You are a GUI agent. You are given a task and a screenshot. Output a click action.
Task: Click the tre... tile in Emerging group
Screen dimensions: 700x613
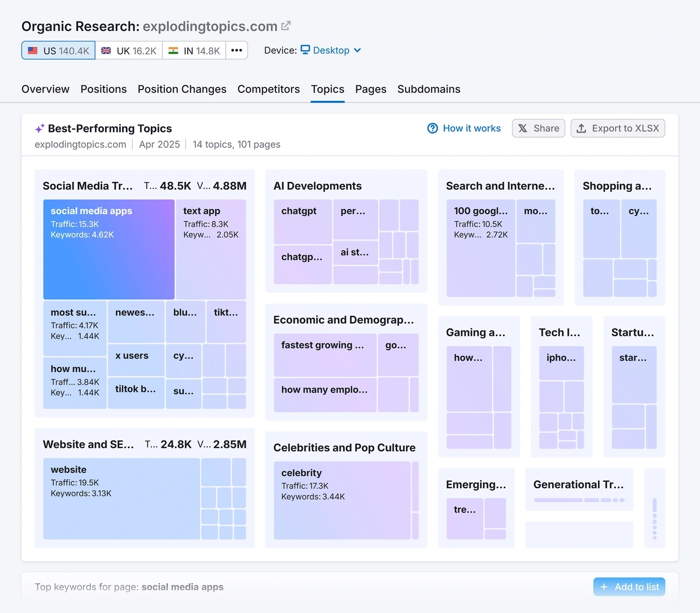click(x=464, y=518)
